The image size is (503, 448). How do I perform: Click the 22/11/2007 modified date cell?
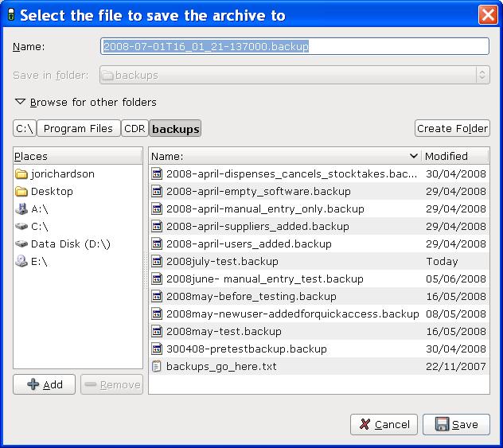pos(456,367)
